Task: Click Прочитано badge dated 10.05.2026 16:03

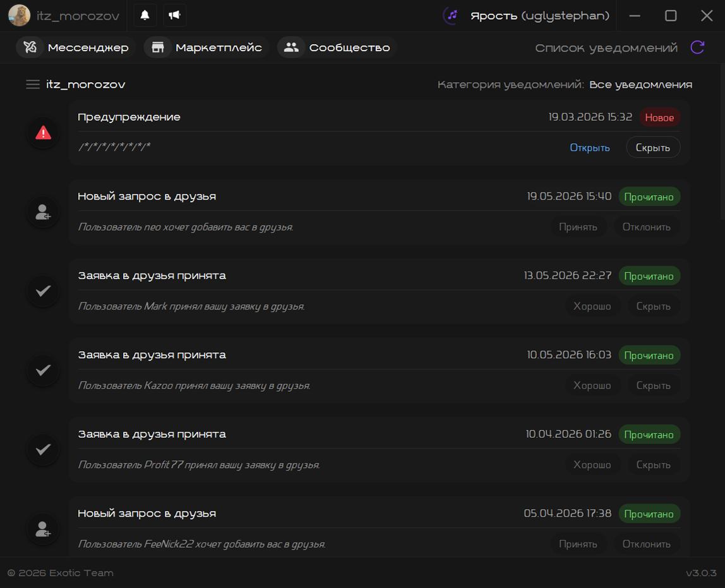Action: point(649,355)
